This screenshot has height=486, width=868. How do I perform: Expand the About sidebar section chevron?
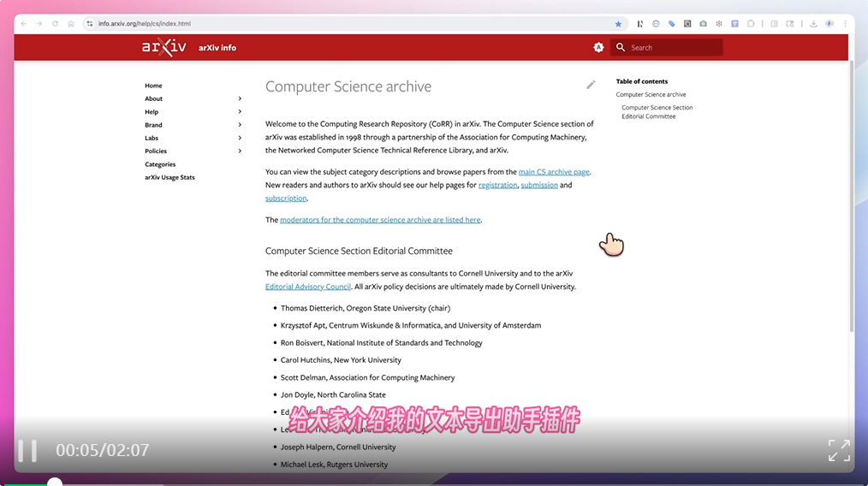point(240,98)
